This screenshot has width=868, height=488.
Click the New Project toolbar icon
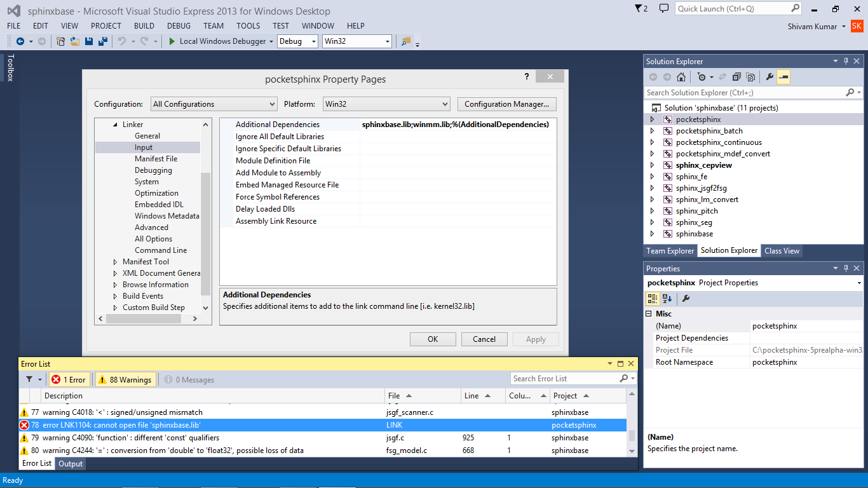coord(61,41)
